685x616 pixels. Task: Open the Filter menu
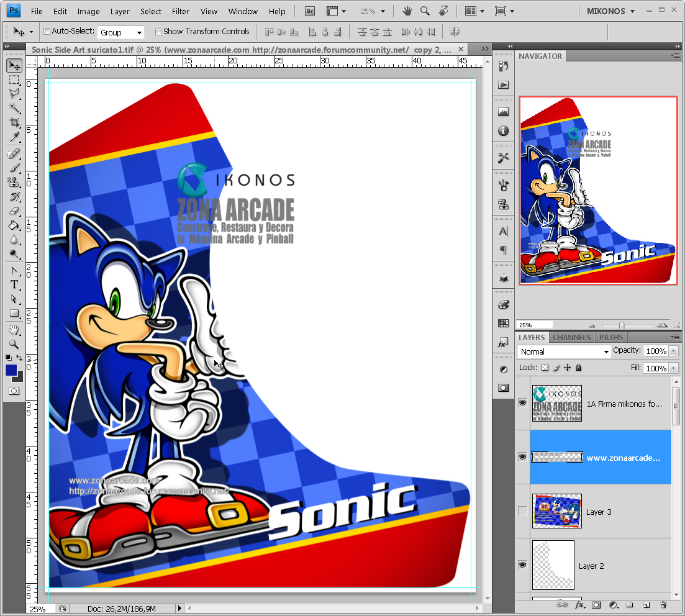(181, 11)
